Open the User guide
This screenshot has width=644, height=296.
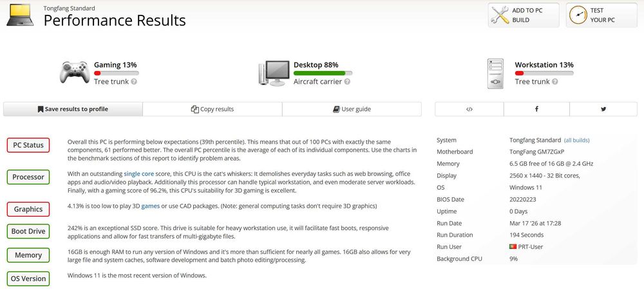352,110
